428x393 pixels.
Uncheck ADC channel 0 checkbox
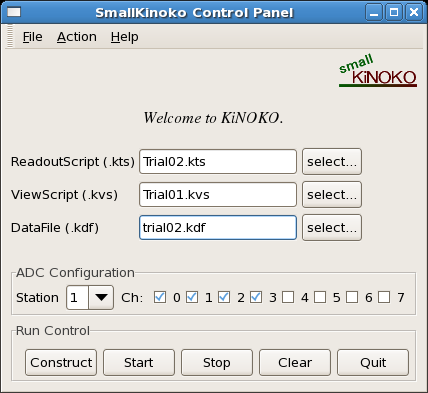click(160, 297)
